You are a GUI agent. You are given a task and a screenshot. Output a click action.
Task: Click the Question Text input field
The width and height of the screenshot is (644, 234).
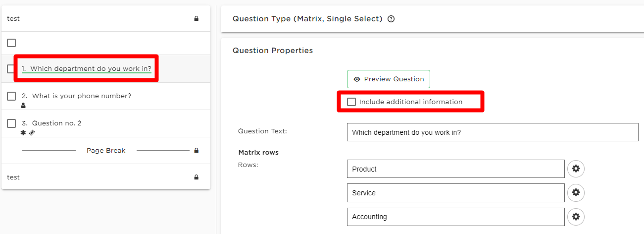pos(493,132)
